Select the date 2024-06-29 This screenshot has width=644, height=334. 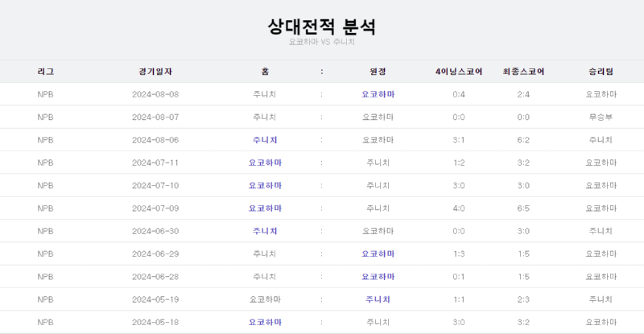(x=155, y=254)
